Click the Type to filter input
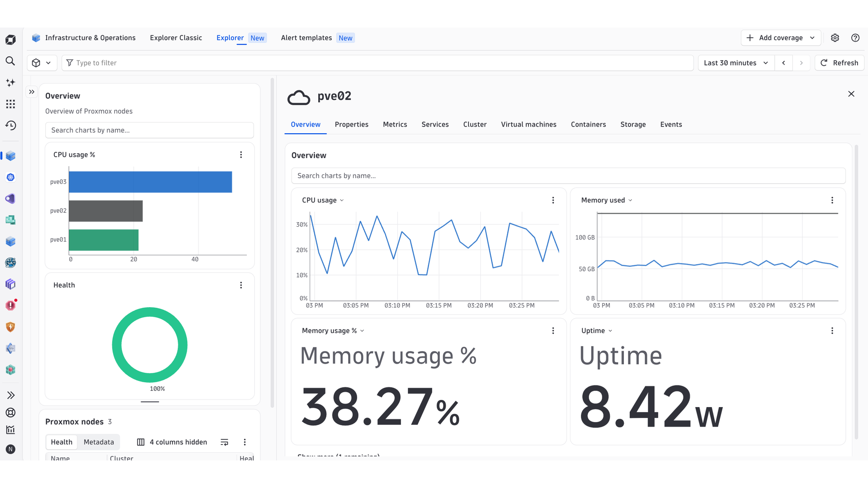 click(377, 63)
